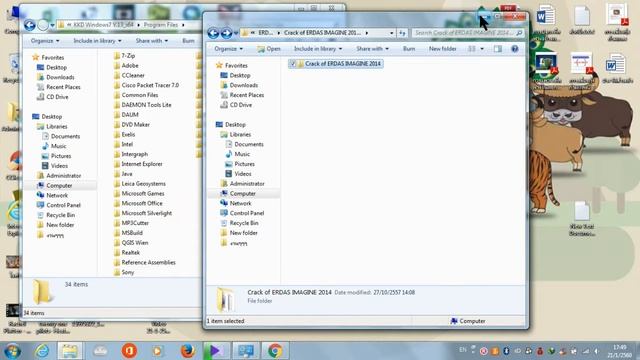Open view options dropdown arrow
This screenshot has width=640, height=360.
pos(482,49)
